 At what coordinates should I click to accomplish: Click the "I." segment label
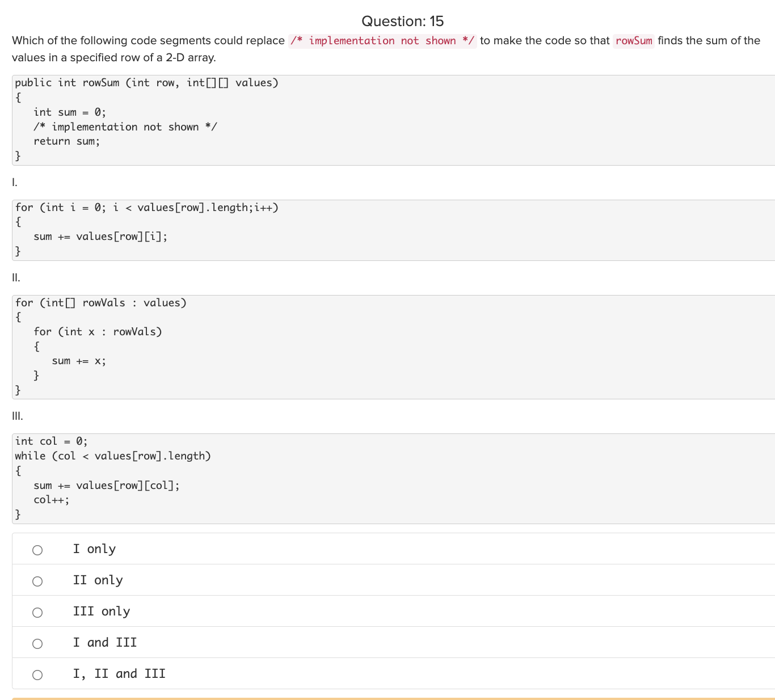click(x=14, y=183)
